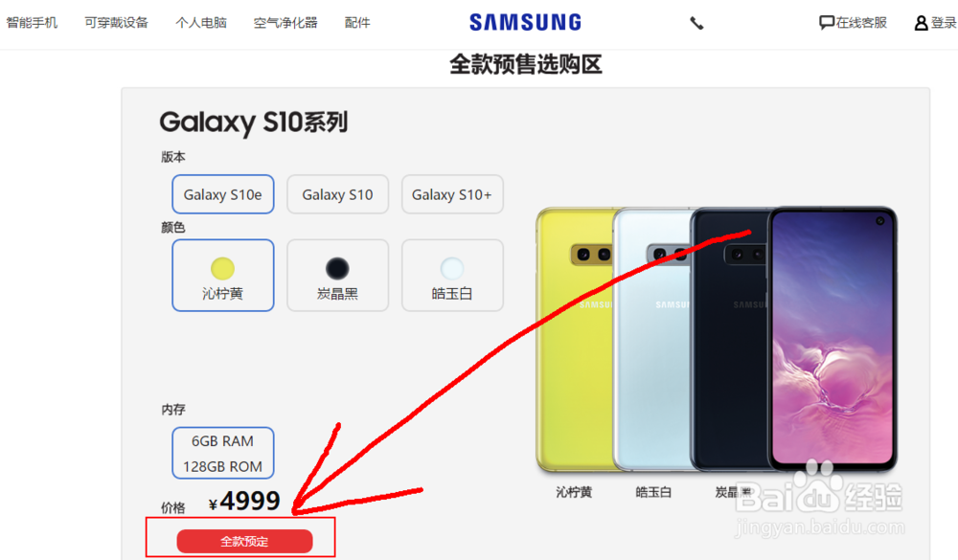Click the phone call icon in header
The height and width of the screenshot is (560, 958).
[696, 23]
